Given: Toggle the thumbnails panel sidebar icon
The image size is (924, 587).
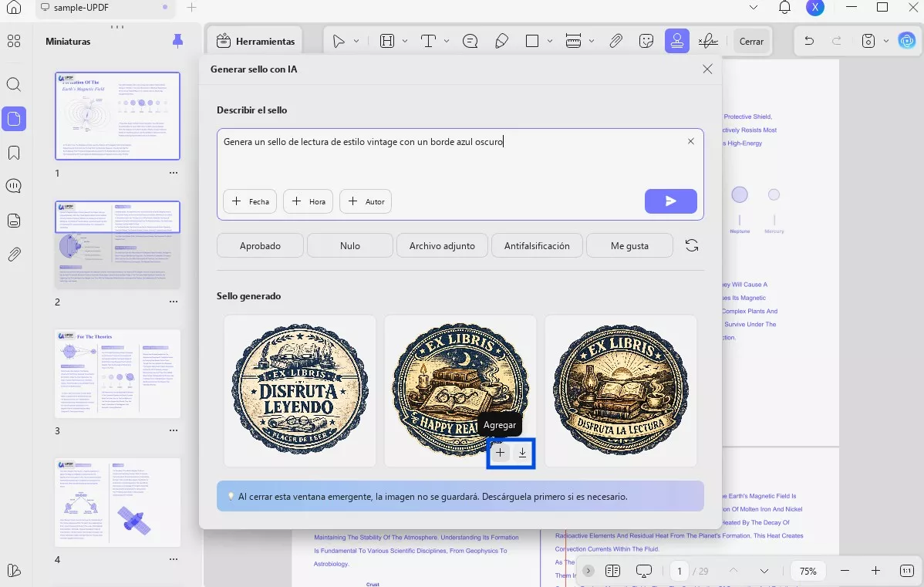Looking at the screenshot, I should pyautogui.click(x=14, y=119).
